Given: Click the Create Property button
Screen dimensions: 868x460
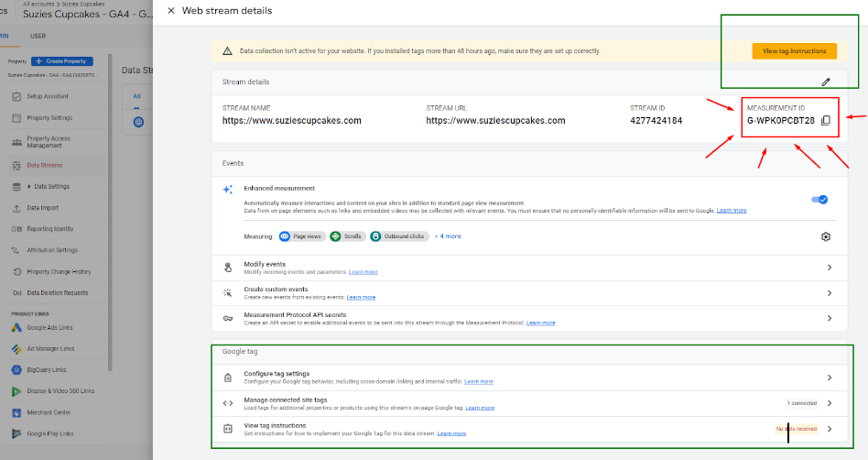Looking at the screenshot, I should [62, 61].
